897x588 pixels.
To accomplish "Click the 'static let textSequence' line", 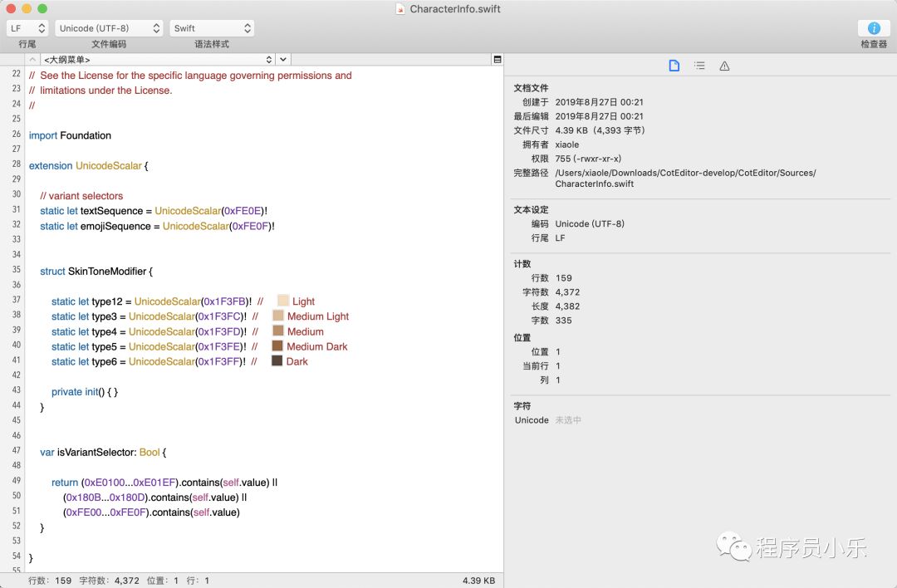I will click(154, 211).
